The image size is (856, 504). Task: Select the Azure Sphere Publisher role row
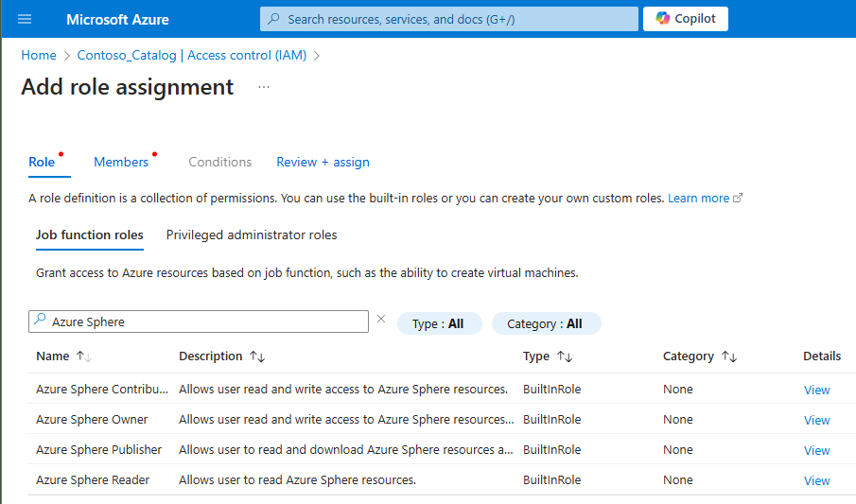(x=99, y=449)
